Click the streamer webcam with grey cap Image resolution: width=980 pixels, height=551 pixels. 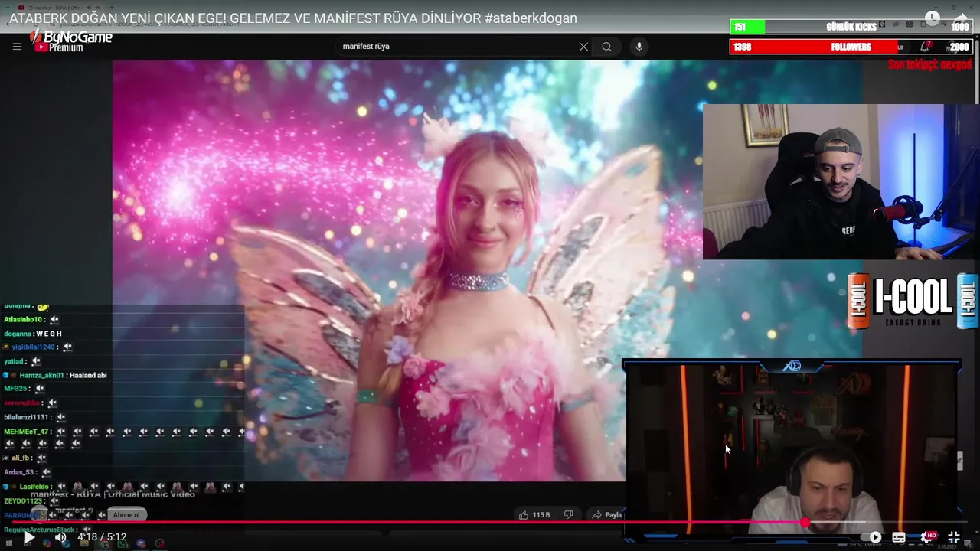pos(841,182)
